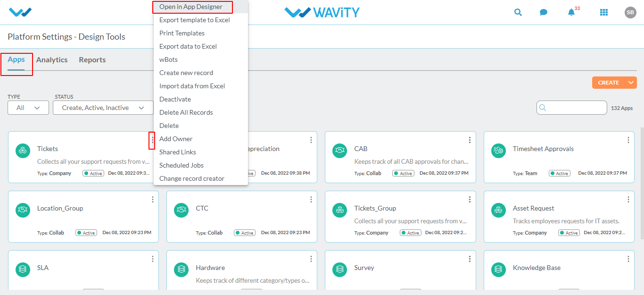644x295 pixels.
Task: Open three-dot menu on Hardware card
Action: click(311, 259)
